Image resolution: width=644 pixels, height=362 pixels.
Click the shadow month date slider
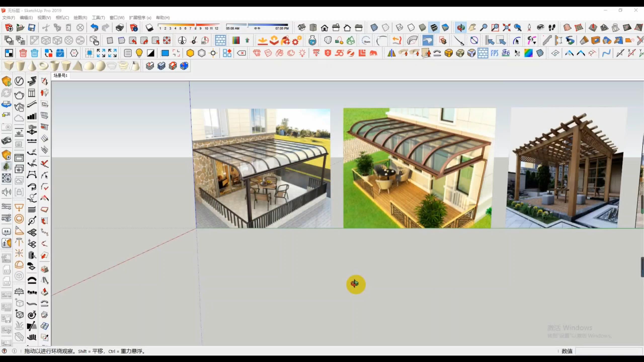pyautogui.click(x=189, y=25)
